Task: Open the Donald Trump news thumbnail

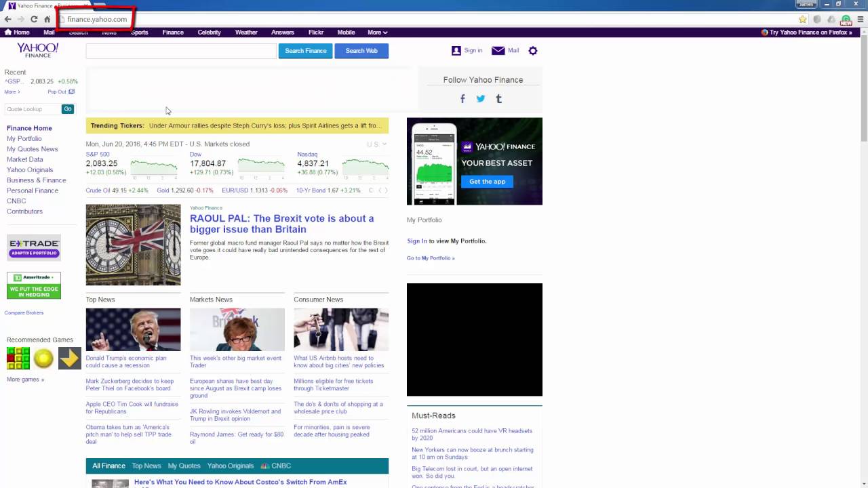Action: 134,329
